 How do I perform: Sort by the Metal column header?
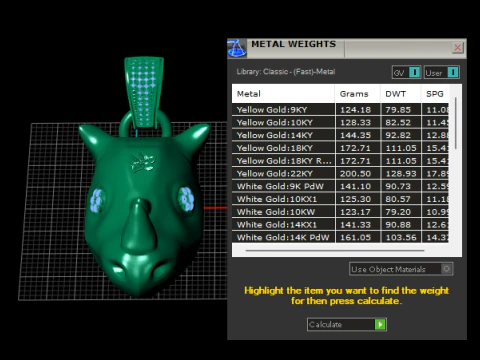pos(283,94)
